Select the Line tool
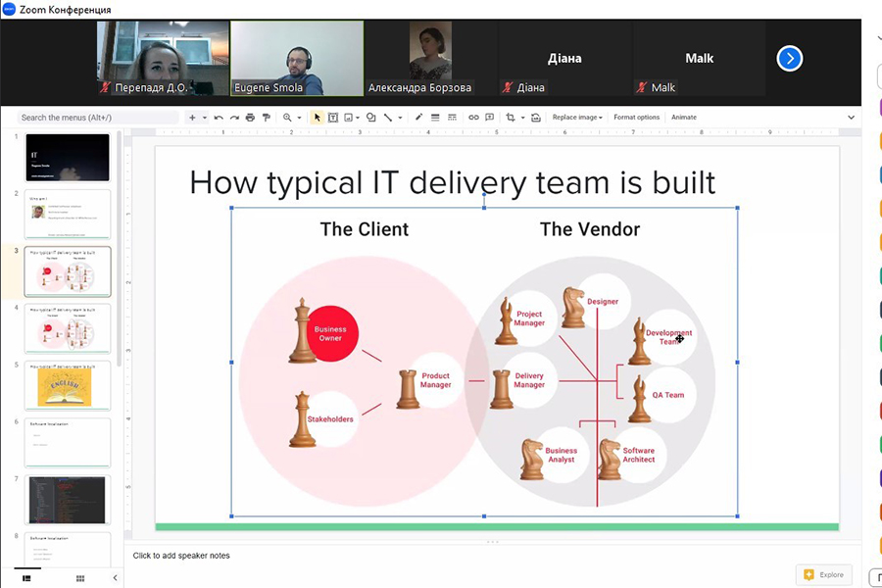This screenshot has width=882, height=588. [387, 117]
